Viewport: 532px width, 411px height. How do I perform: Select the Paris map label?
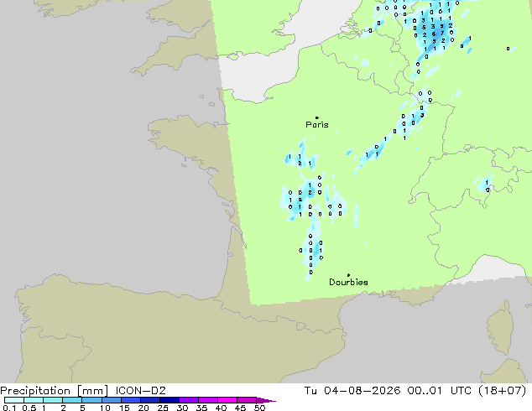[x=317, y=125]
